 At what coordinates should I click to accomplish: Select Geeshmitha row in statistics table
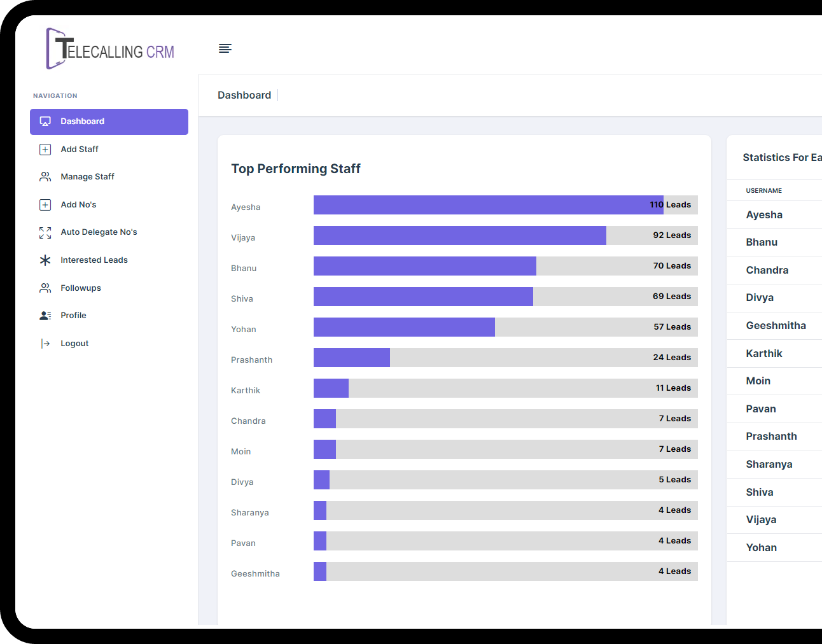click(x=774, y=326)
